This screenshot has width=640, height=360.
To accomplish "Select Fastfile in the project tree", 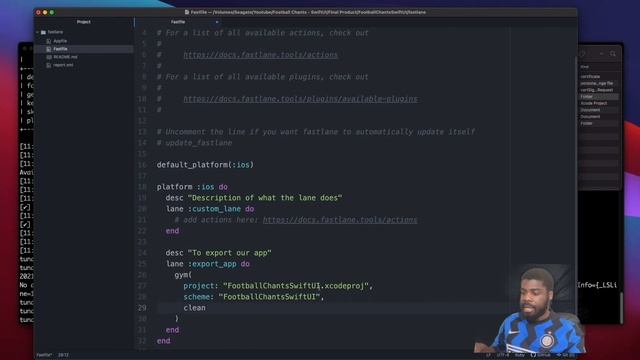I will [x=60, y=49].
